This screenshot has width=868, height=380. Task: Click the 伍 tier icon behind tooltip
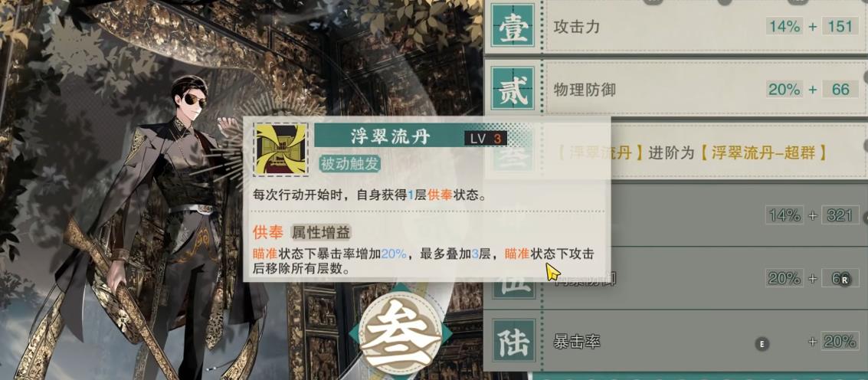coord(513,289)
